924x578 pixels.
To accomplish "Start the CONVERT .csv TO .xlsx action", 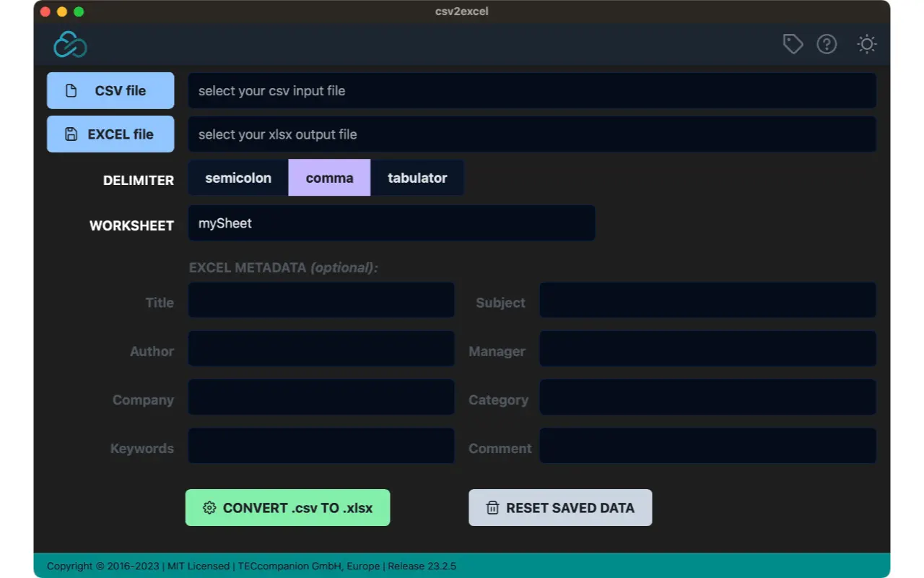I will (x=287, y=507).
